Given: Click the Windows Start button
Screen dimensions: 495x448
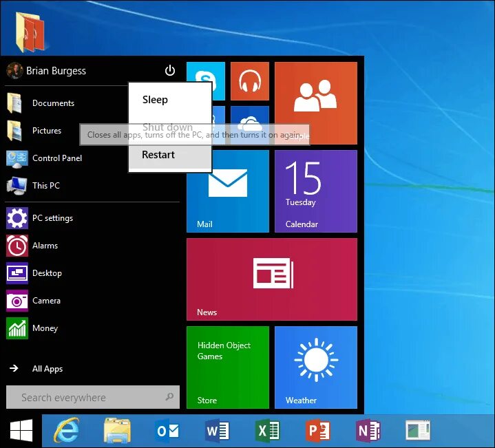Looking at the screenshot, I should click(x=21, y=431).
